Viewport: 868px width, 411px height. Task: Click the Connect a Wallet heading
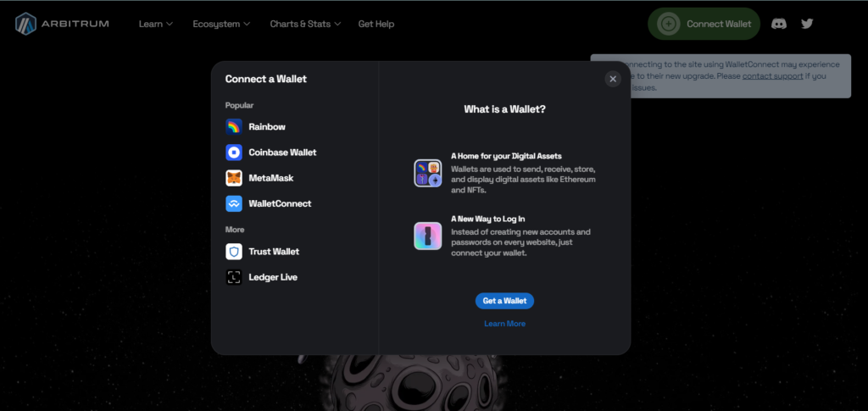click(x=265, y=79)
